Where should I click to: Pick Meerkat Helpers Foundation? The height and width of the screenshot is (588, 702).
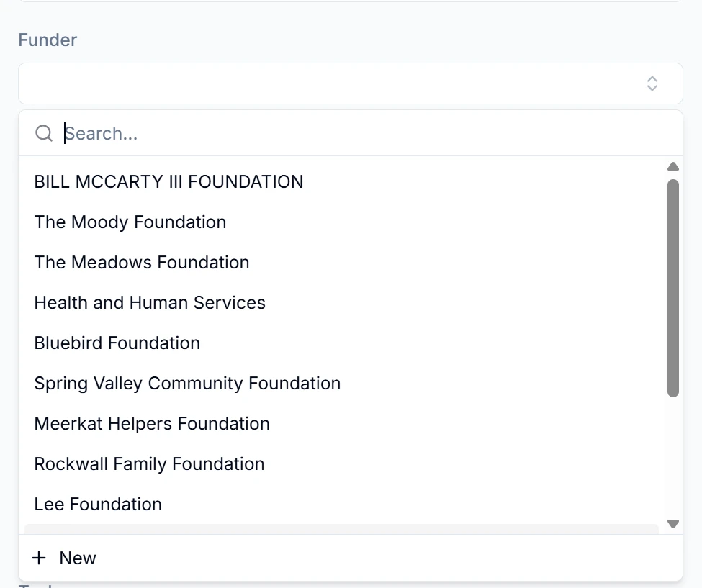152,424
